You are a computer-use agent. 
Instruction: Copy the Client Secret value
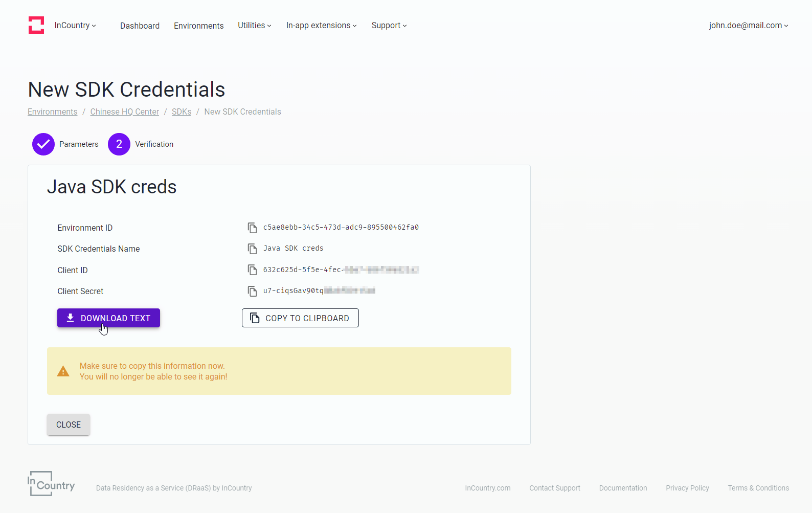click(x=252, y=291)
